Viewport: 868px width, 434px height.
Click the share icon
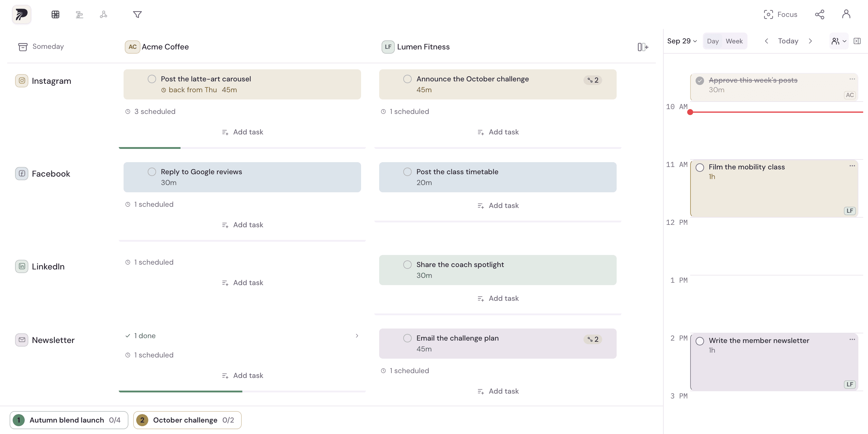819,14
